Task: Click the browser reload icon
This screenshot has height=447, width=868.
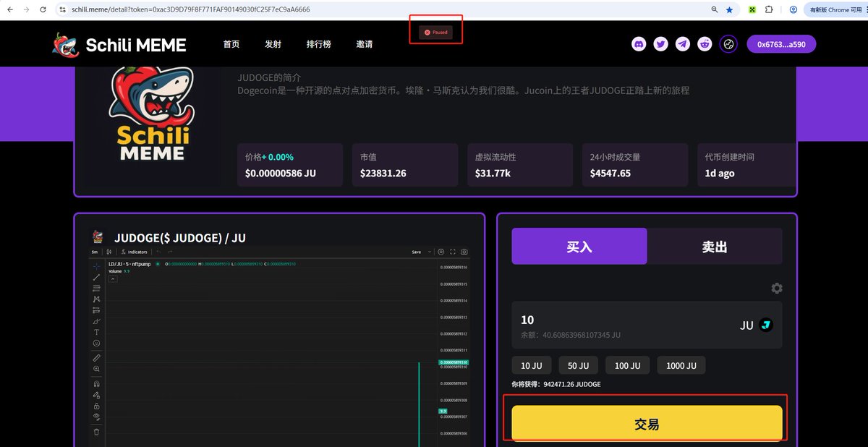Action: (43, 9)
